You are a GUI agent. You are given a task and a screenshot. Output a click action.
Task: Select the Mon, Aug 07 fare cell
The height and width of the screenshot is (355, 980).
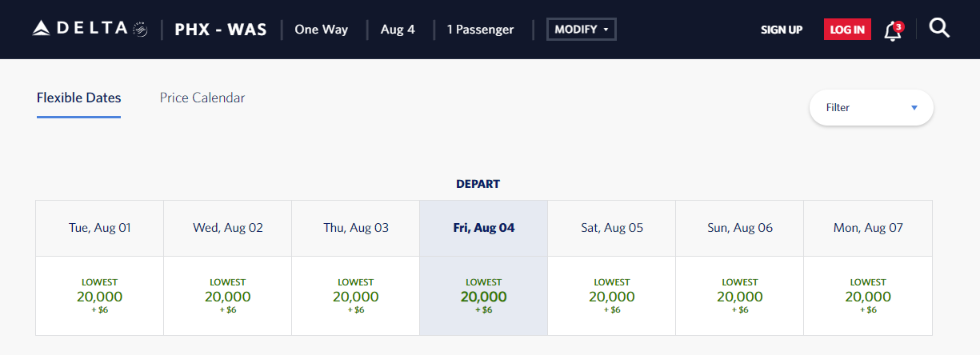868,296
